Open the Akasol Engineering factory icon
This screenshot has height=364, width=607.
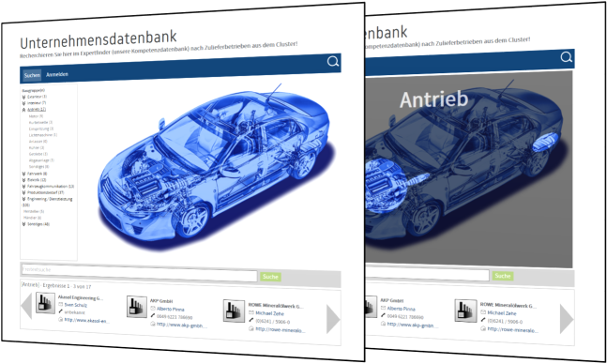(x=45, y=302)
